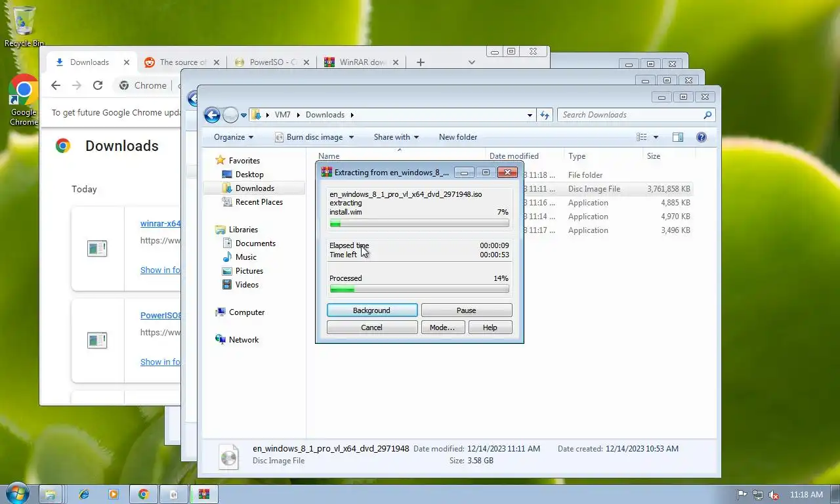Click the Background button in WinRAR dialog
This screenshot has height=504, width=840.
(x=372, y=310)
